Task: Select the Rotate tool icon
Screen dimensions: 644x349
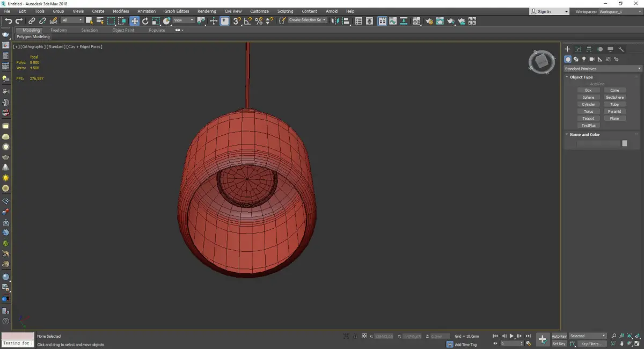Action: click(145, 21)
